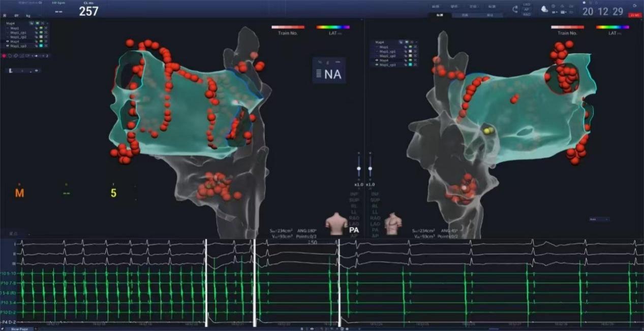
Task: Choose PA orientation in left view list
Action: point(354,230)
